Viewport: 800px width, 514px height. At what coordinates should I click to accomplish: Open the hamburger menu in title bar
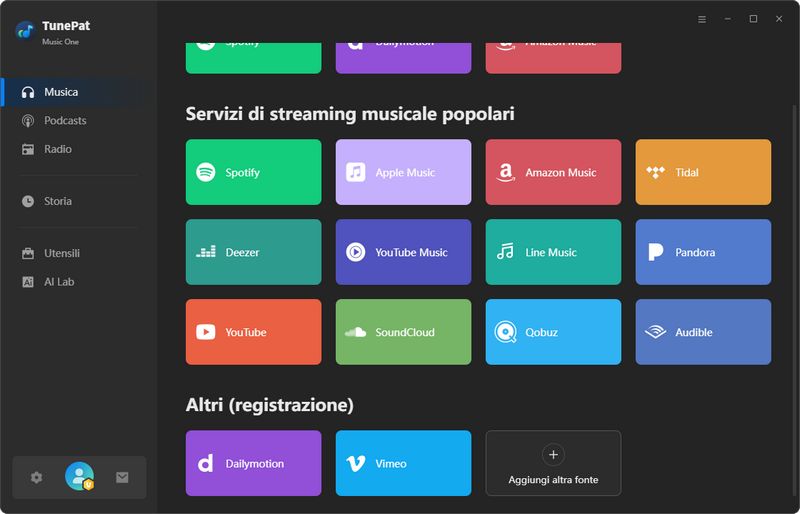point(702,19)
